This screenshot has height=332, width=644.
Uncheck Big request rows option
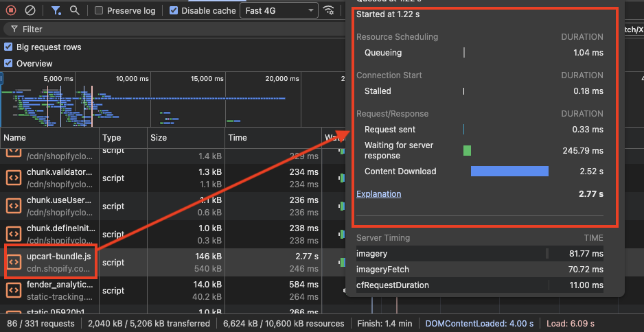[8, 47]
